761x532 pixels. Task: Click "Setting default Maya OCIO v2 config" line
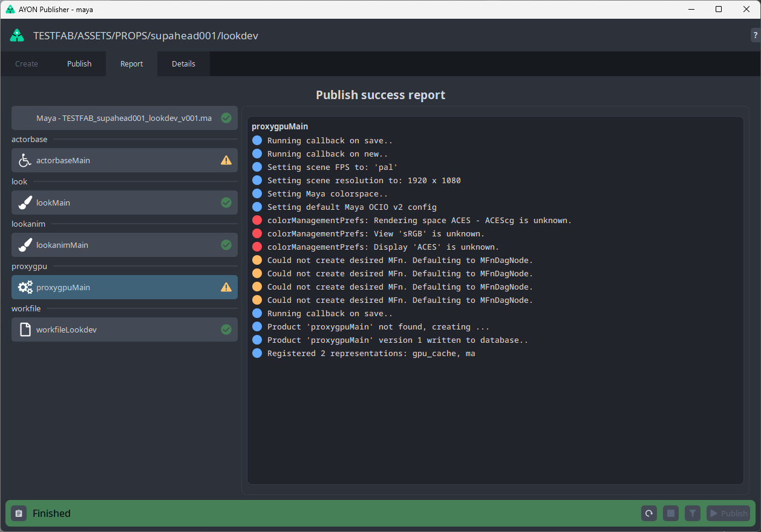click(352, 207)
